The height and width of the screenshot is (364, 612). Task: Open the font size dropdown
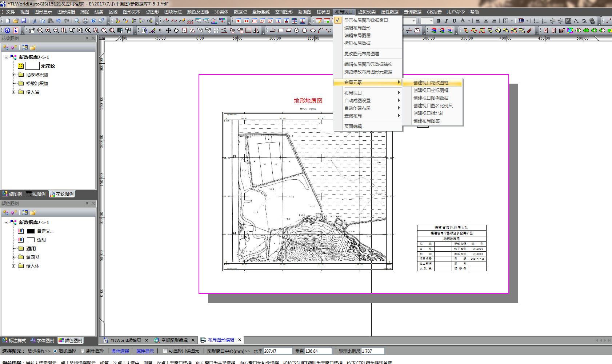[431, 21]
